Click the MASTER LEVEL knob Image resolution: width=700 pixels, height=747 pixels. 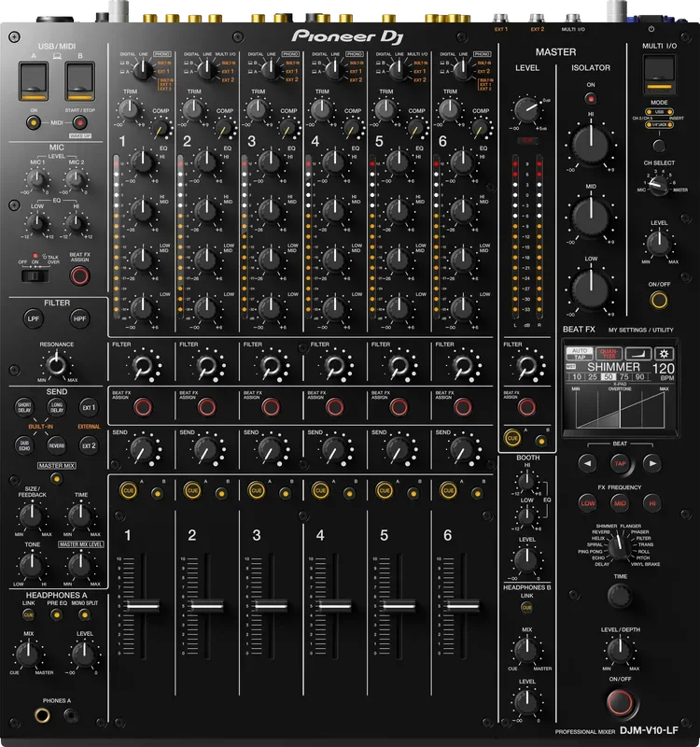coord(526,110)
